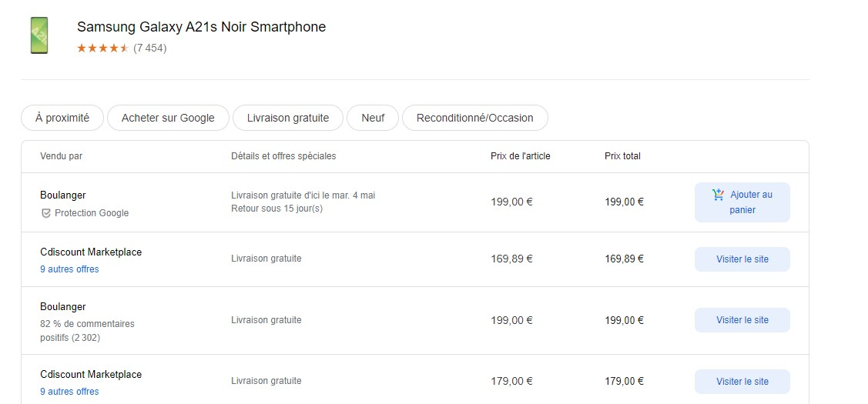Sort by Prix de l'article header

521,156
